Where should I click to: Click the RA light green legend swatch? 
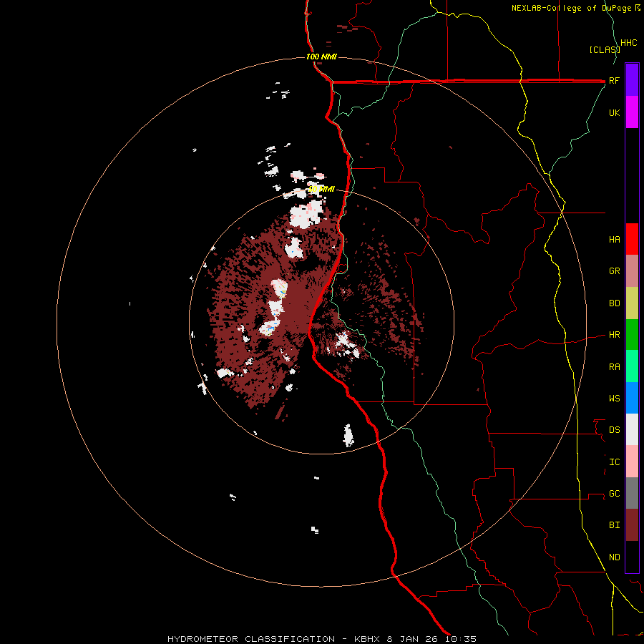(632, 366)
